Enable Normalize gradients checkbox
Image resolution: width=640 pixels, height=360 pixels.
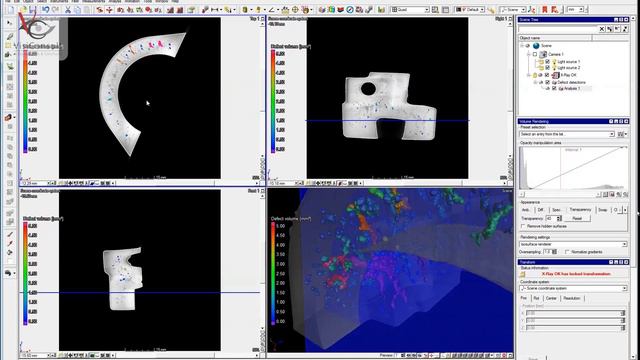point(567,252)
